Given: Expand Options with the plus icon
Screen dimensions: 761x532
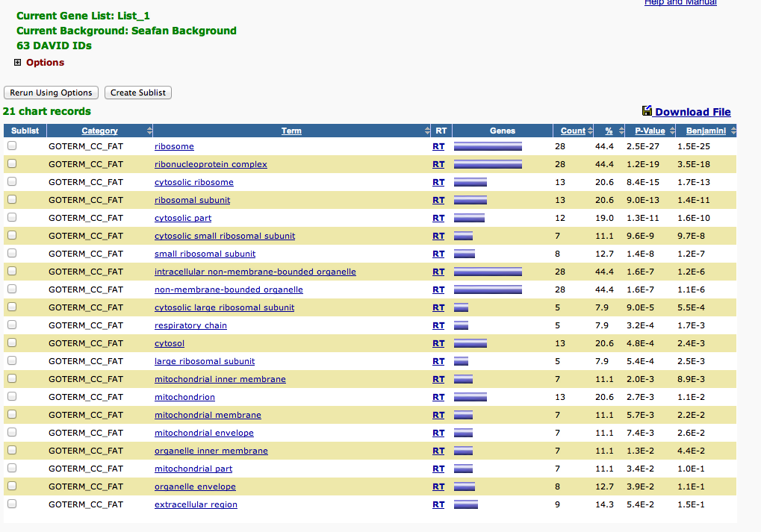Looking at the screenshot, I should (17, 62).
